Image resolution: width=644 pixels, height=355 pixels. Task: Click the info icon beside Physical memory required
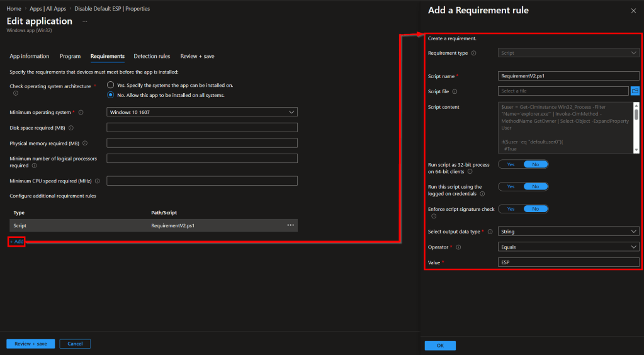coord(85,144)
